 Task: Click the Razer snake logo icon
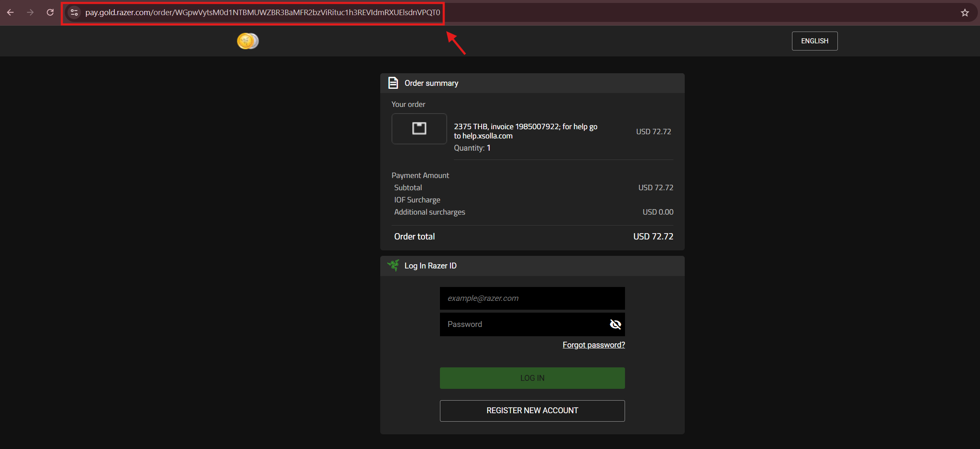coord(393,266)
